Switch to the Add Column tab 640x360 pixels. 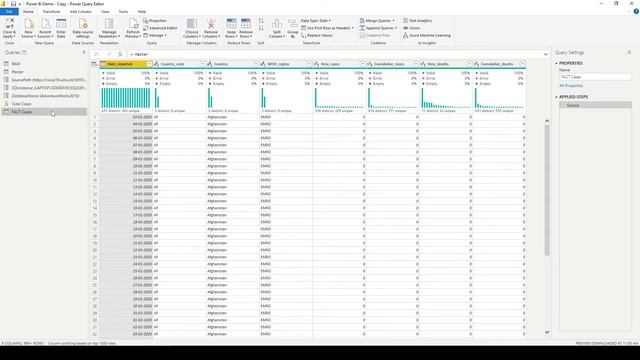click(80, 11)
